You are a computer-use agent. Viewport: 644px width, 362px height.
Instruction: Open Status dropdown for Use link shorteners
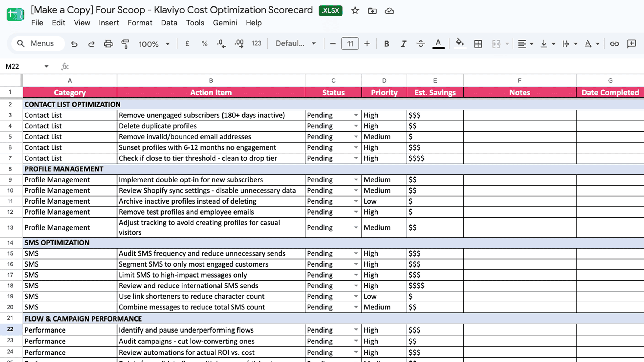[x=356, y=296]
